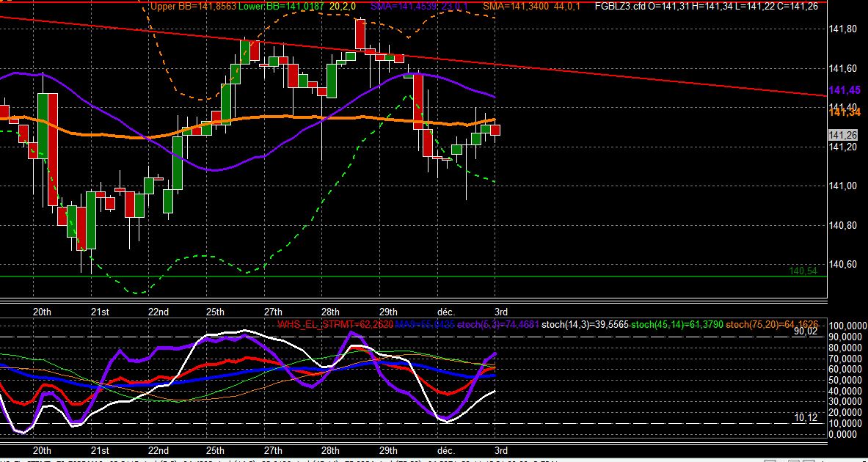This screenshot has height=462, width=868.
Task: Click 22nd on the price chart date axis
Action: point(158,312)
